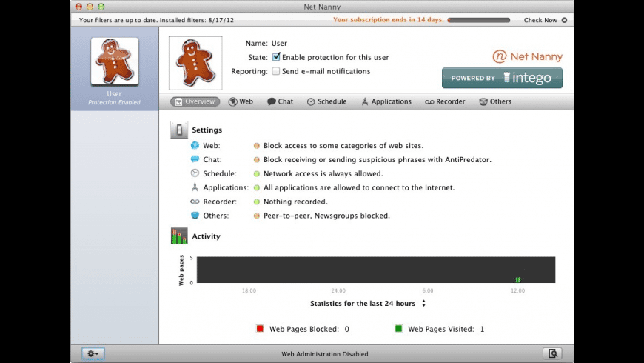Screen dimensions: 644x363
Task: Click the globe icon on Web tab
Action: (x=233, y=101)
